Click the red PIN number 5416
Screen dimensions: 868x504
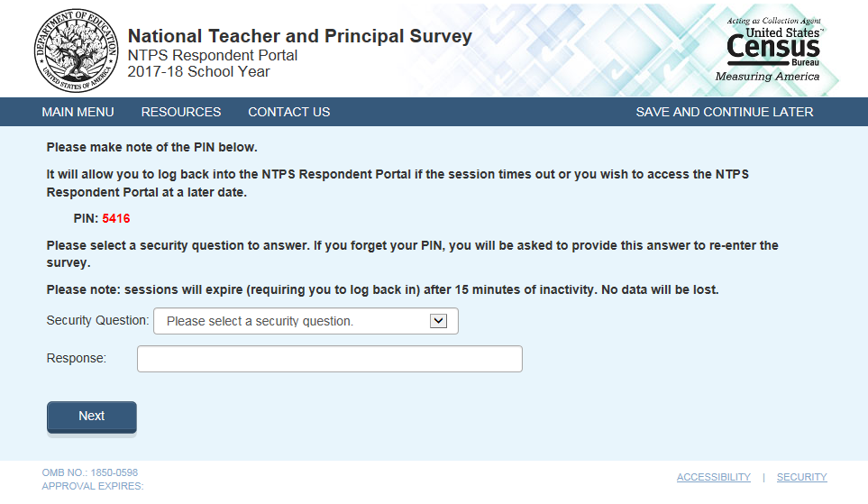coord(116,218)
